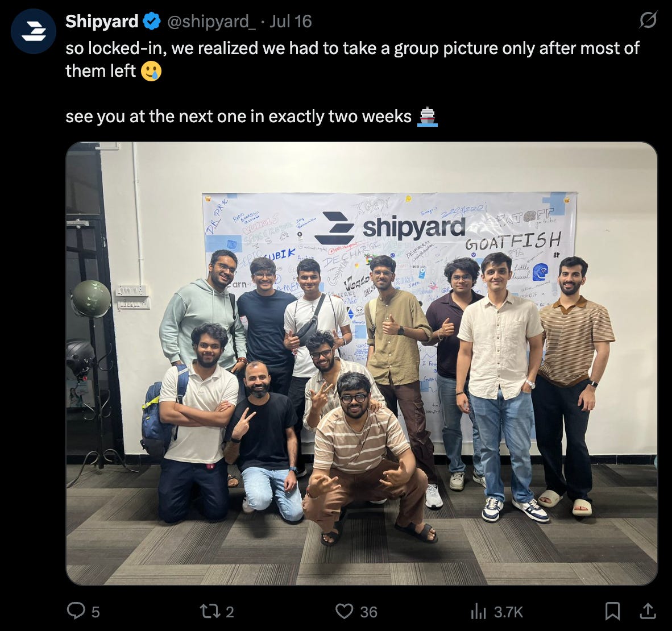Toggle repost with the arrows icon

point(210,611)
